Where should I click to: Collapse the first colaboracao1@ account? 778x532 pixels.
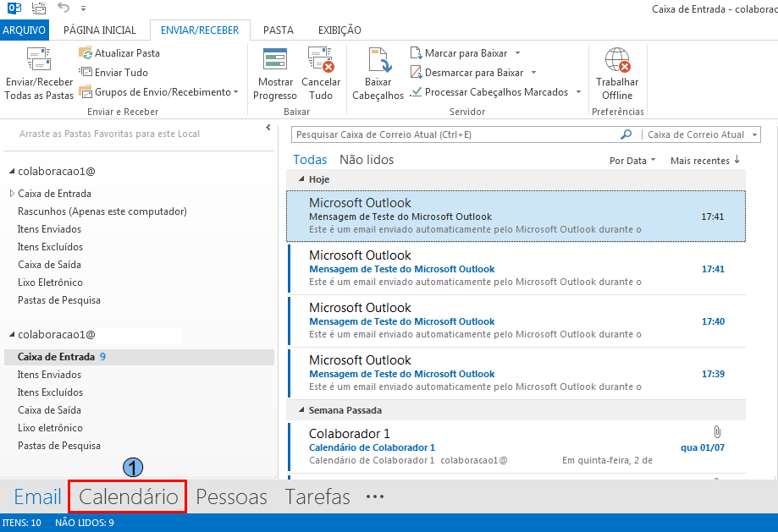12,171
